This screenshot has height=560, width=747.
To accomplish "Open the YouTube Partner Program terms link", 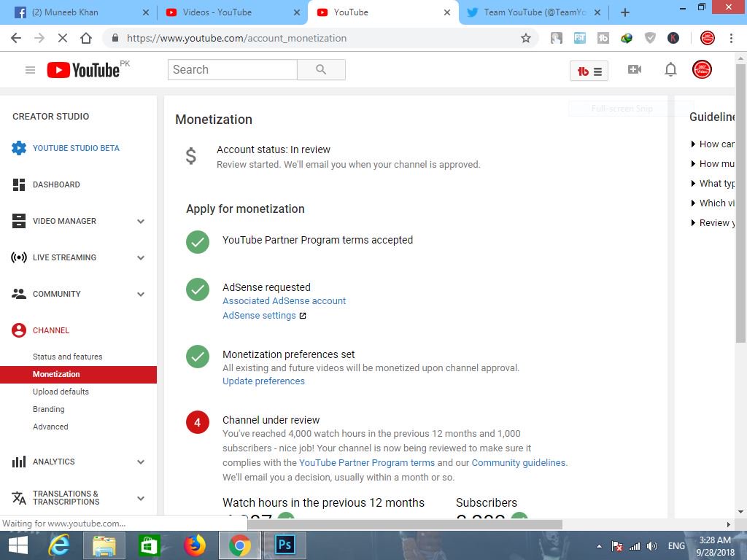I will (367, 462).
